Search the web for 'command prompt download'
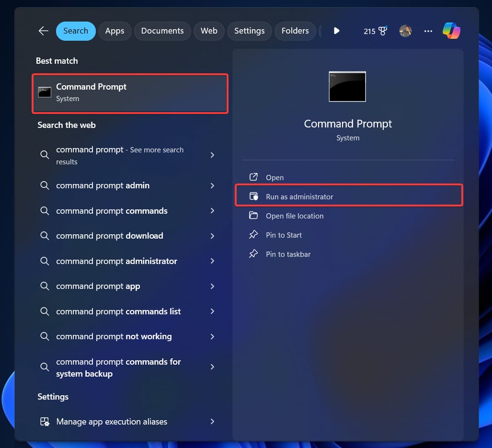 (x=128, y=236)
